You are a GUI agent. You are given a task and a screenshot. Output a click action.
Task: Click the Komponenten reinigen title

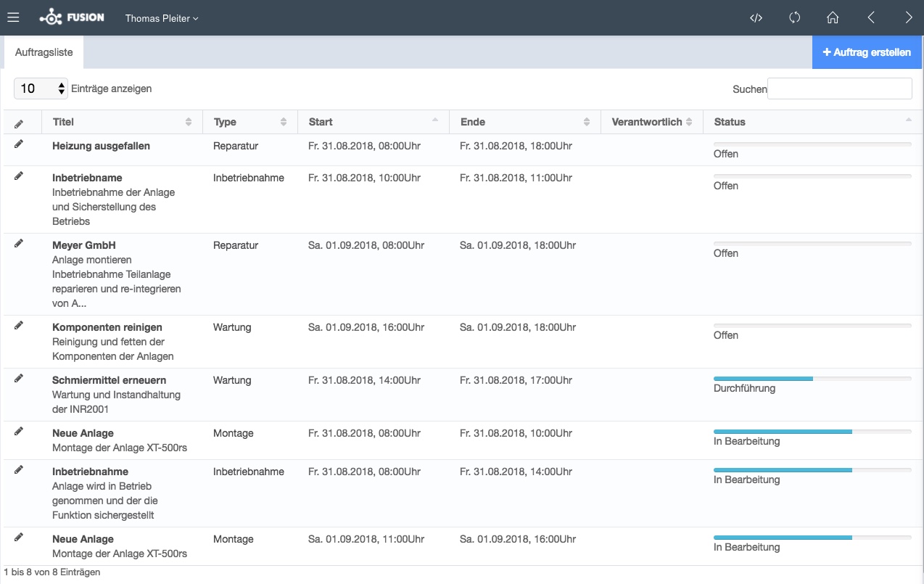(107, 327)
